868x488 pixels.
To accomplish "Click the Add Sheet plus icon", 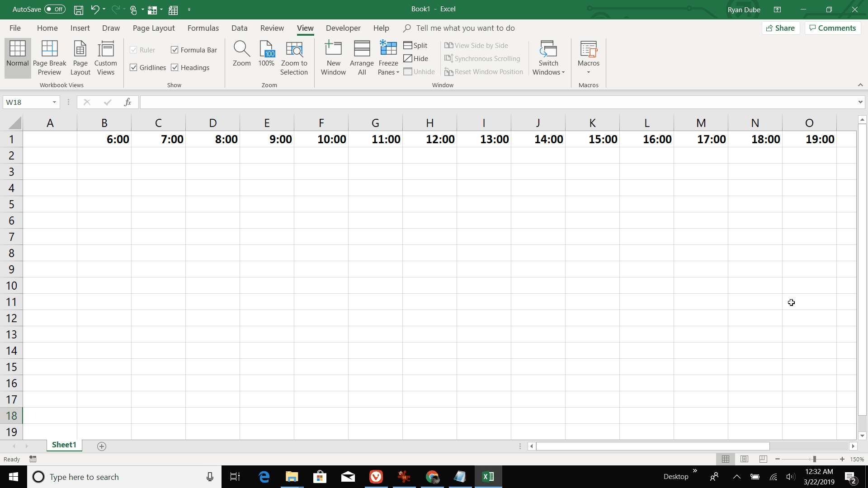I will click(101, 446).
